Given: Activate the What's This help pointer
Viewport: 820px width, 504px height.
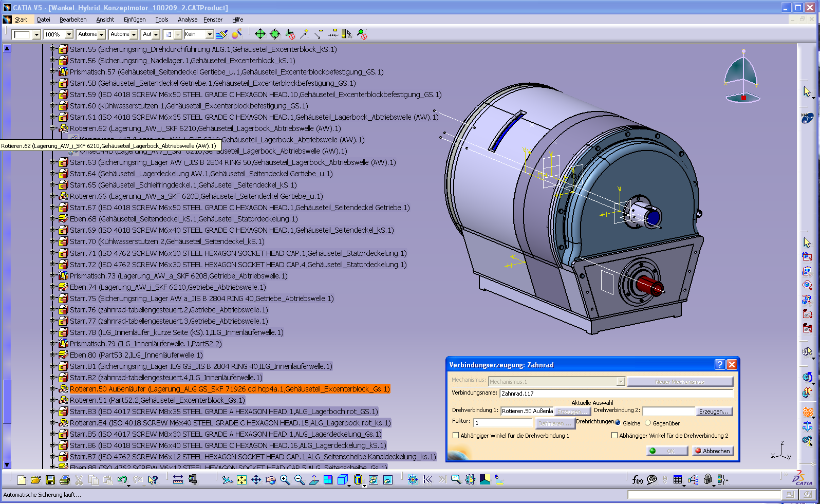Looking at the screenshot, I should click(153, 480).
